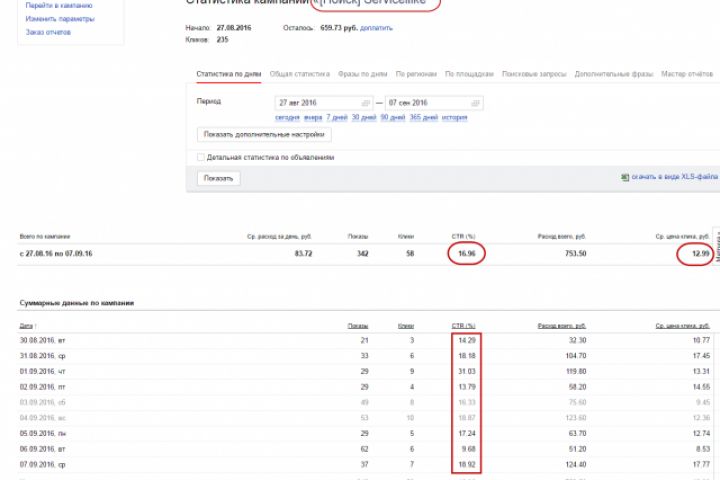Click the 'доплатить' link
Screen dimensions: 720x480
coord(376,28)
